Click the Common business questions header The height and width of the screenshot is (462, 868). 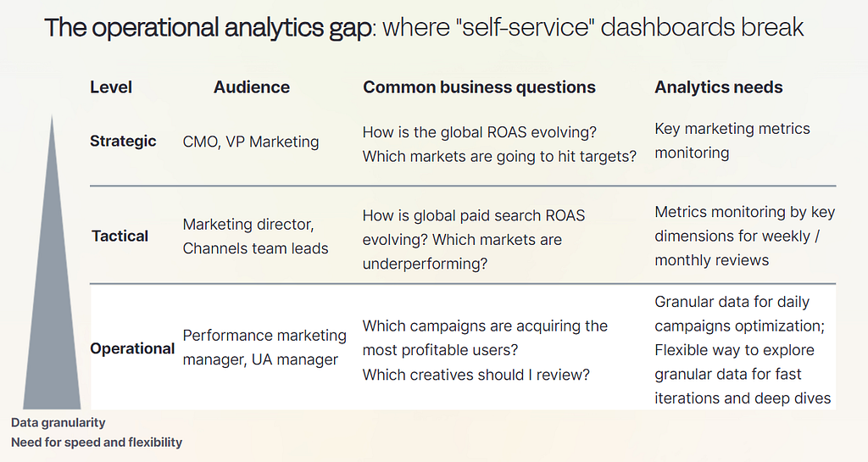click(480, 87)
